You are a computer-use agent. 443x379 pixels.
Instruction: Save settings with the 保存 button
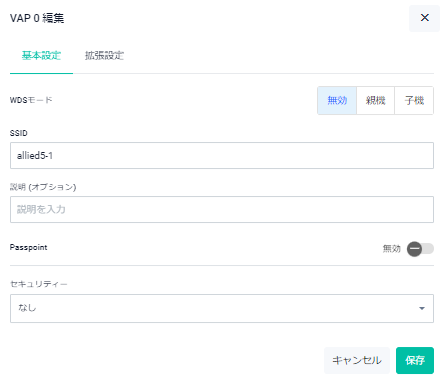pos(415,360)
